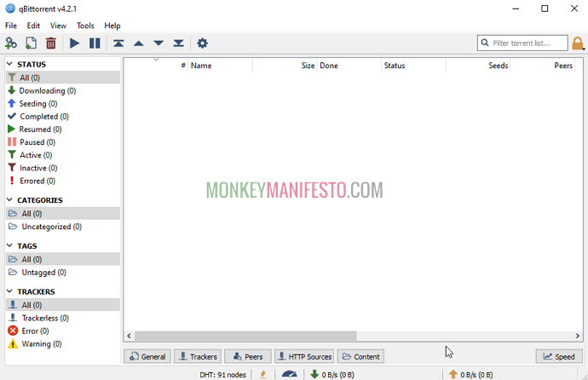Click the orange lock UI icon
This screenshot has height=380, width=588.
pos(578,43)
